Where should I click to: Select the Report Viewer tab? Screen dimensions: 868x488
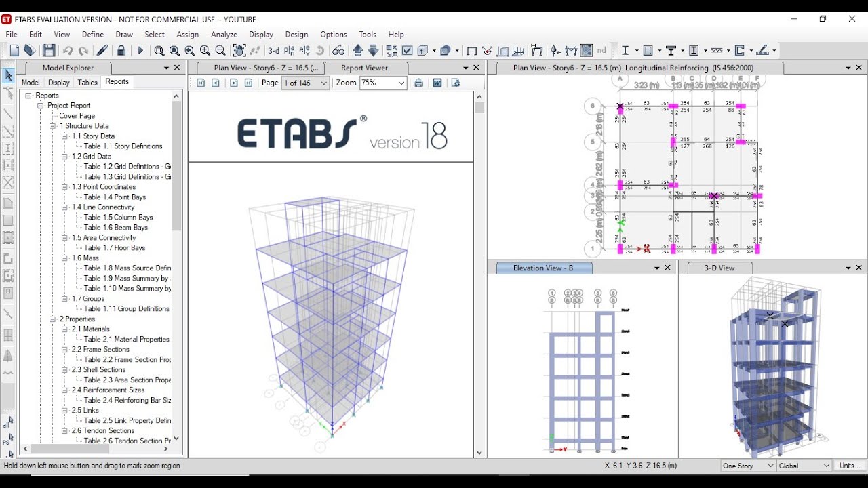(364, 68)
